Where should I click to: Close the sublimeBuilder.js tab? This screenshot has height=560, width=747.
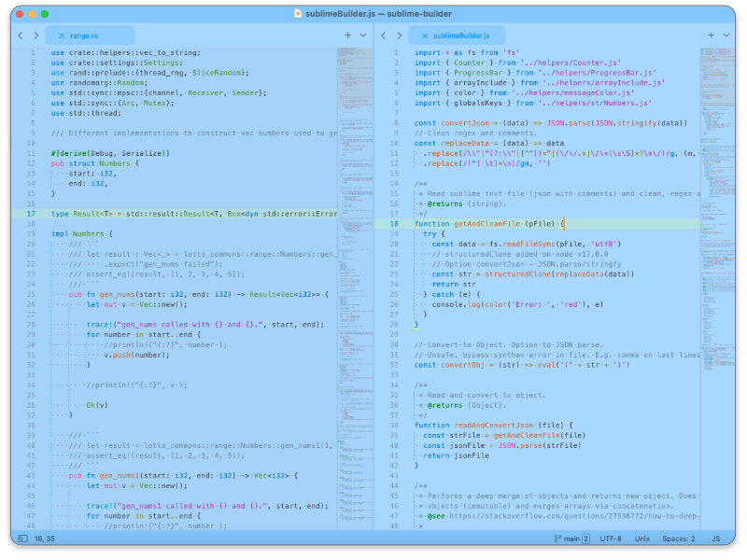click(425, 35)
